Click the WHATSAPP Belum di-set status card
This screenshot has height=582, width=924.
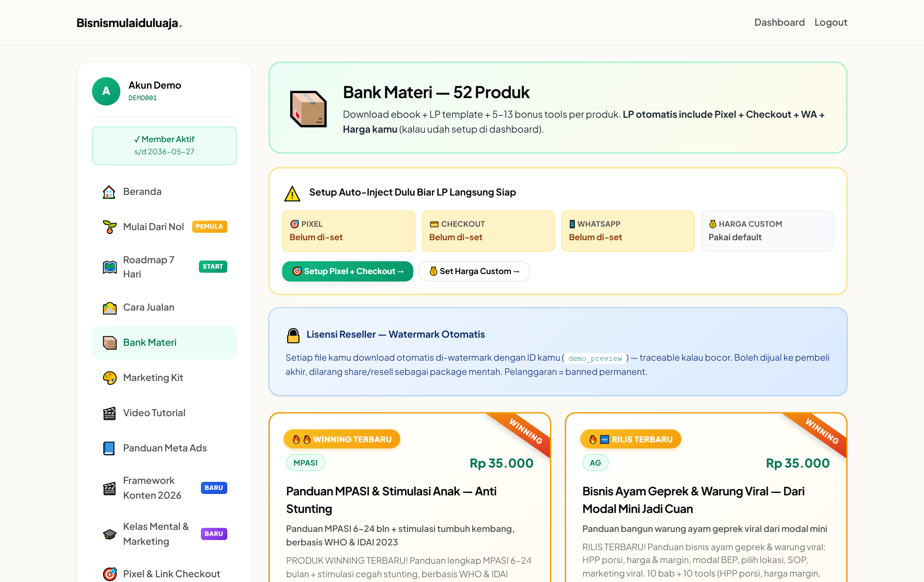[x=628, y=231]
